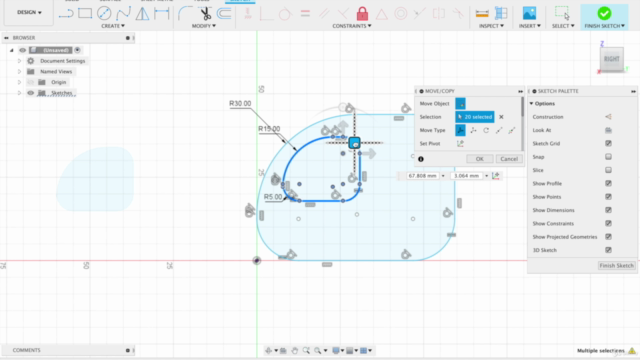Toggle the Show Points checkbox
The width and height of the screenshot is (640, 360).
(608, 197)
